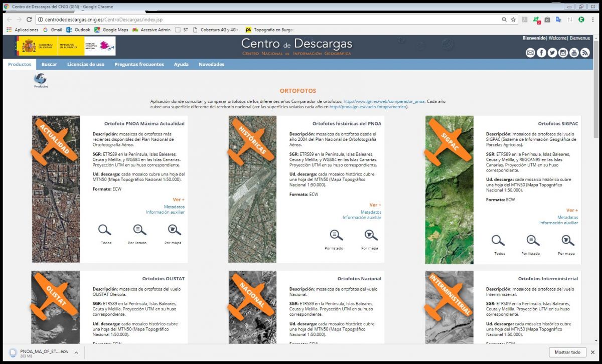This screenshot has height=364, width=602.
Task: Open the Facebook icon in the header
Action: [x=541, y=53]
